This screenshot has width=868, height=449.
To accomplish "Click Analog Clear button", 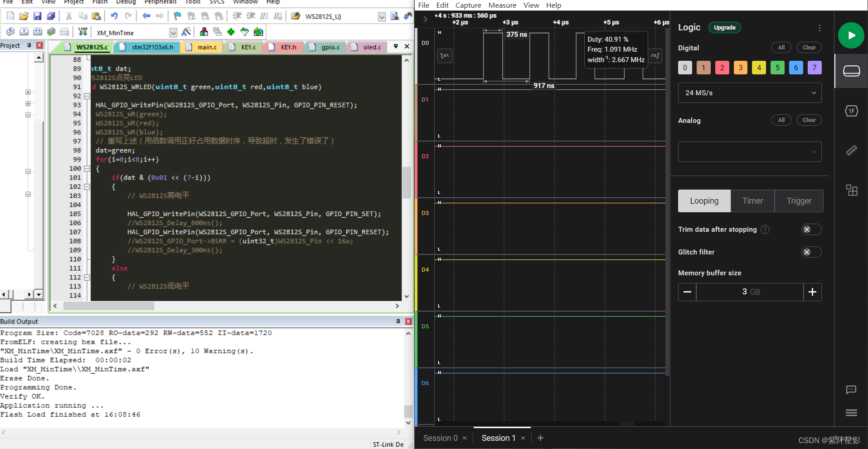I will click(809, 120).
